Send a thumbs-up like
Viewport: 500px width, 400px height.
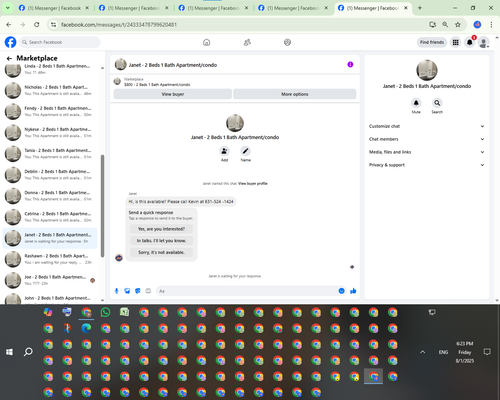(353, 291)
